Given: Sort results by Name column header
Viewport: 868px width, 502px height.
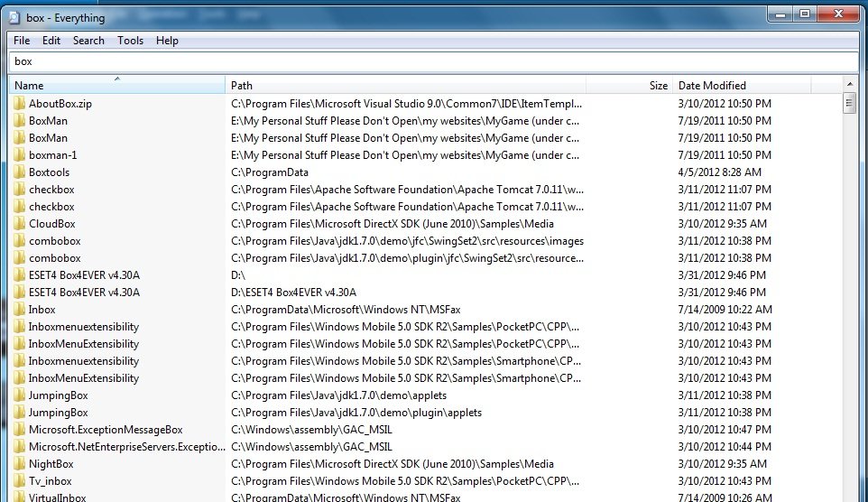Looking at the screenshot, I should pyautogui.click(x=117, y=86).
